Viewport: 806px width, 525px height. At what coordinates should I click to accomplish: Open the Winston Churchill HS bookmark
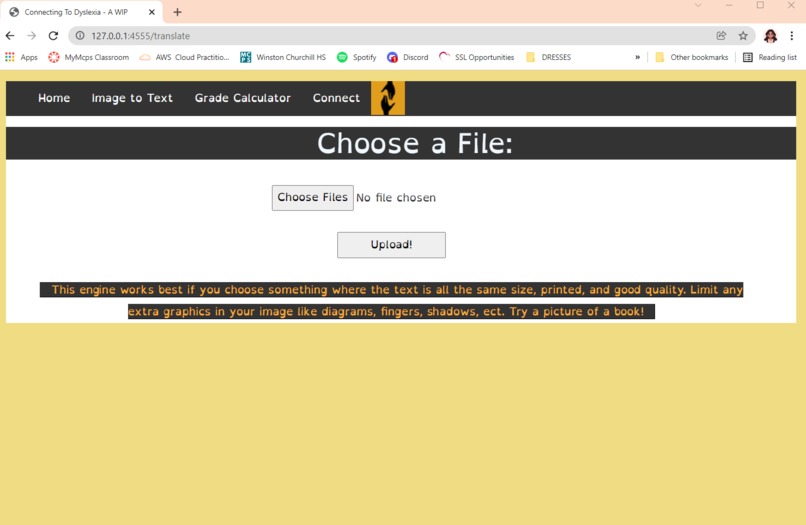point(283,57)
